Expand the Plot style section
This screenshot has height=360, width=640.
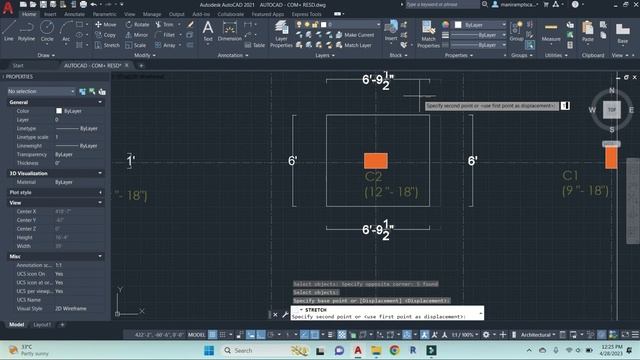point(100,192)
